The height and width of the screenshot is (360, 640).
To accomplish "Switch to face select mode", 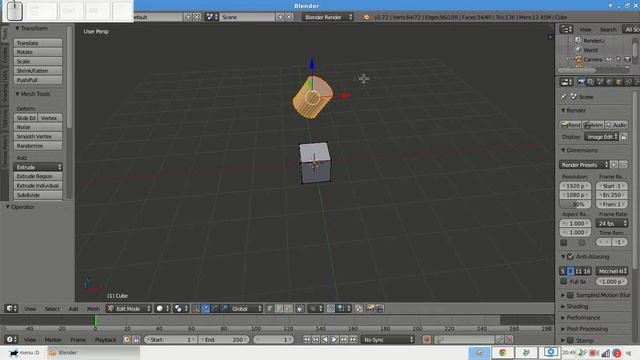I will click(288, 309).
